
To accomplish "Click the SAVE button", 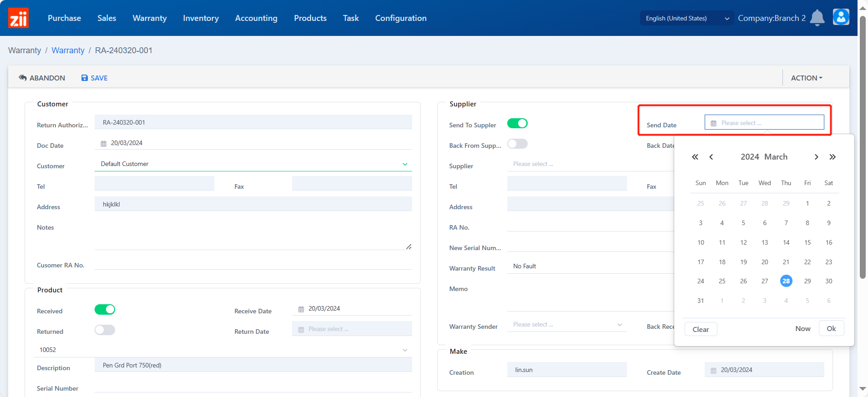I will click(95, 78).
